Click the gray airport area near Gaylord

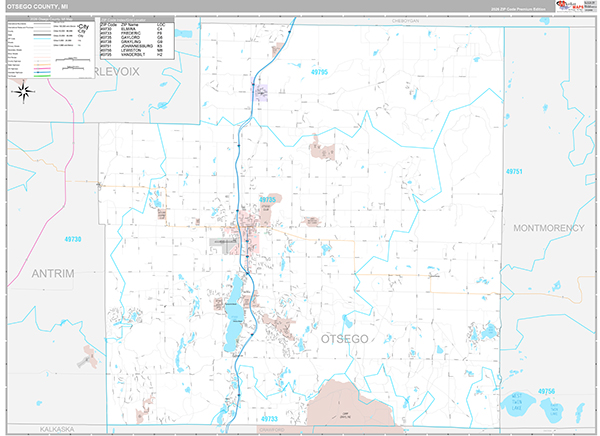pos(224,245)
